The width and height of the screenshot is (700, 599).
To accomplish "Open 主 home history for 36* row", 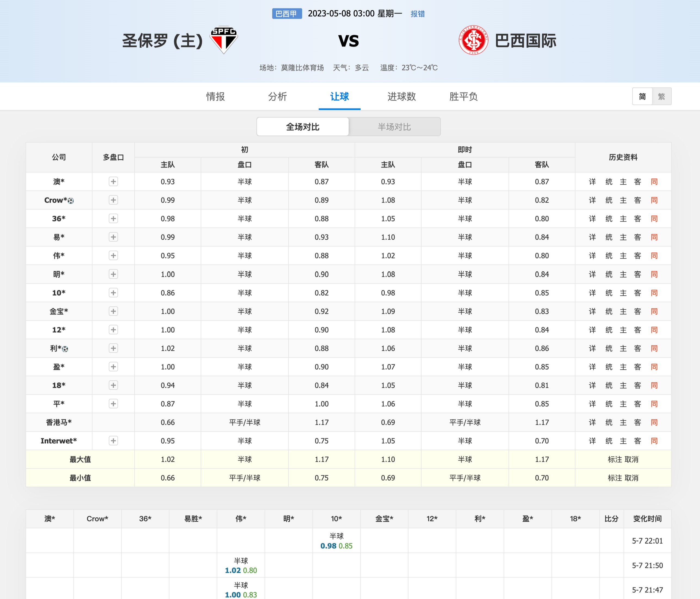I will pos(623,219).
